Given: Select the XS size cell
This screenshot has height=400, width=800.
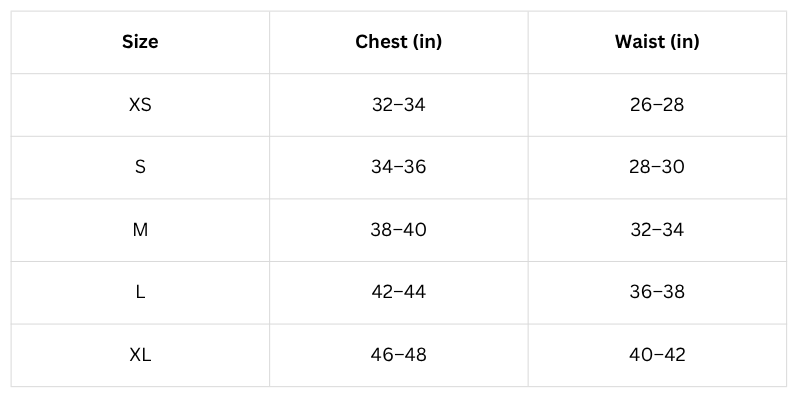Looking at the screenshot, I should 140,104.
